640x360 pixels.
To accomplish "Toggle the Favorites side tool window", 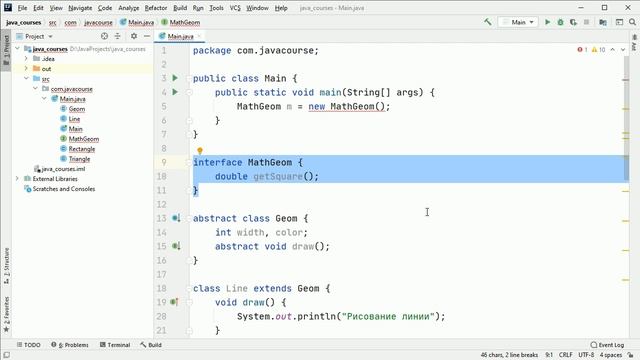I will tap(7, 314).
